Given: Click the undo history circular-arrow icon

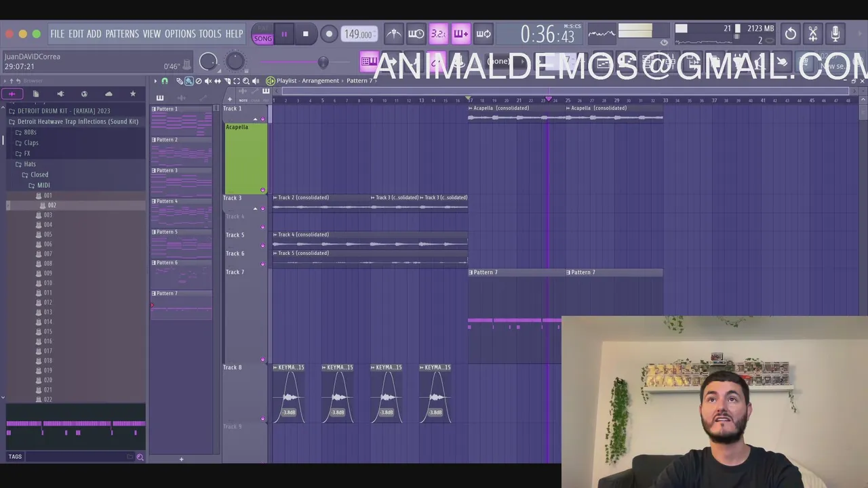Looking at the screenshot, I should (x=791, y=34).
